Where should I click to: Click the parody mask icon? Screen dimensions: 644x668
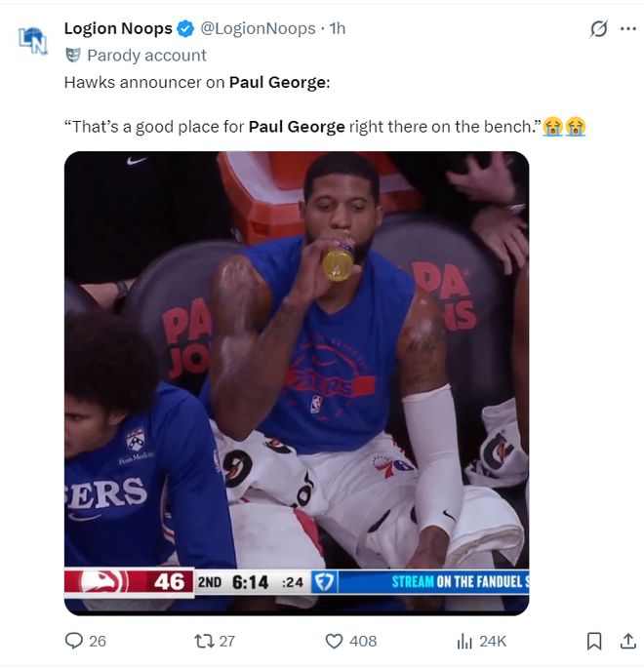72,56
